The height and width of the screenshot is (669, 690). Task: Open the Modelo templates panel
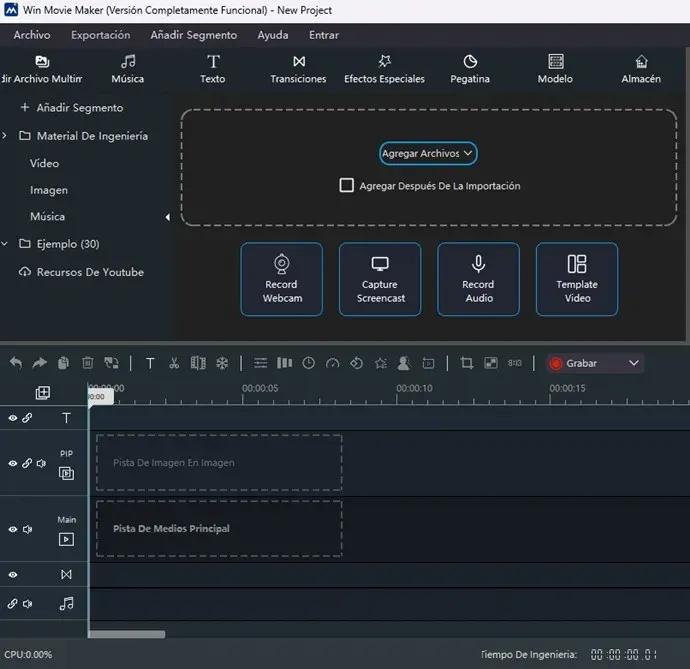[555, 69]
